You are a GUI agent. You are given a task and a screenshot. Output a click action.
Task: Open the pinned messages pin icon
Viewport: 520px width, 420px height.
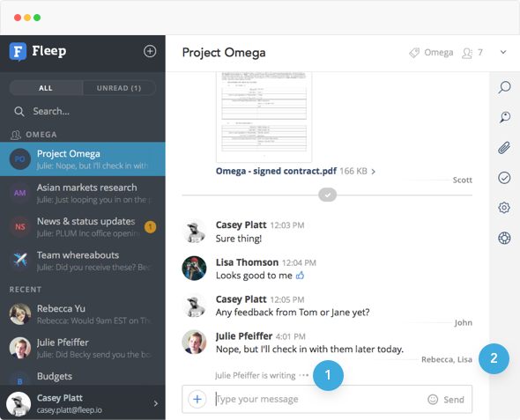pyautogui.click(x=504, y=117)
